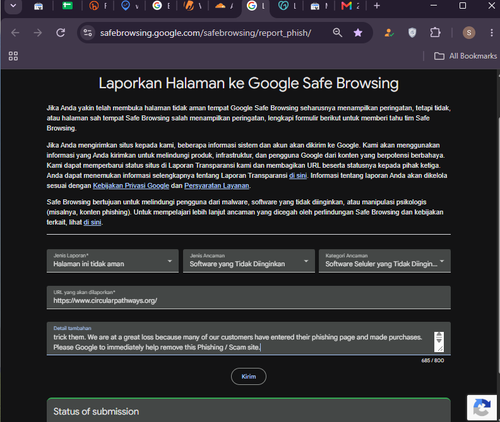Go back to the previous page
This screenshot has width=500, height=422.
coord(15,33)
